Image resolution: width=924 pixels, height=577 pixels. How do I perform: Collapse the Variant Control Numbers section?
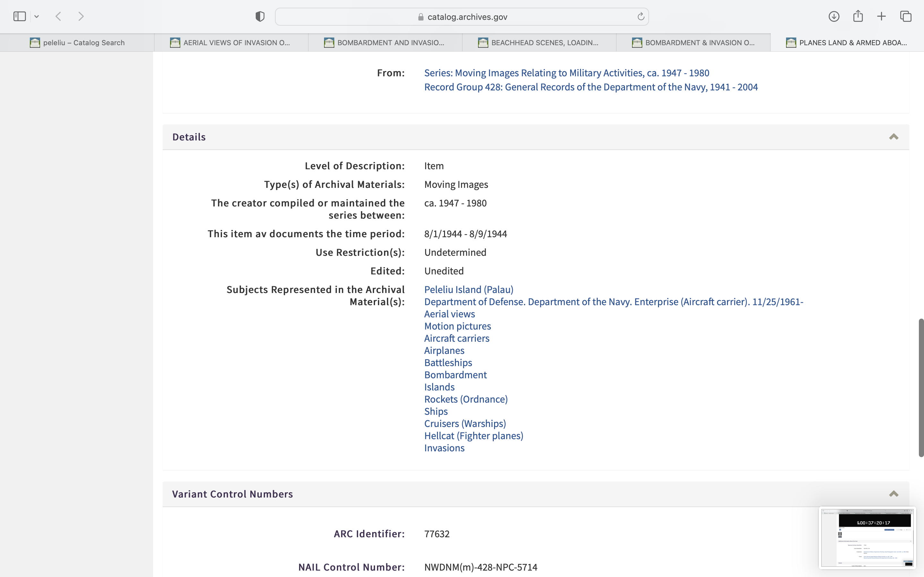[x=894, y=494]
